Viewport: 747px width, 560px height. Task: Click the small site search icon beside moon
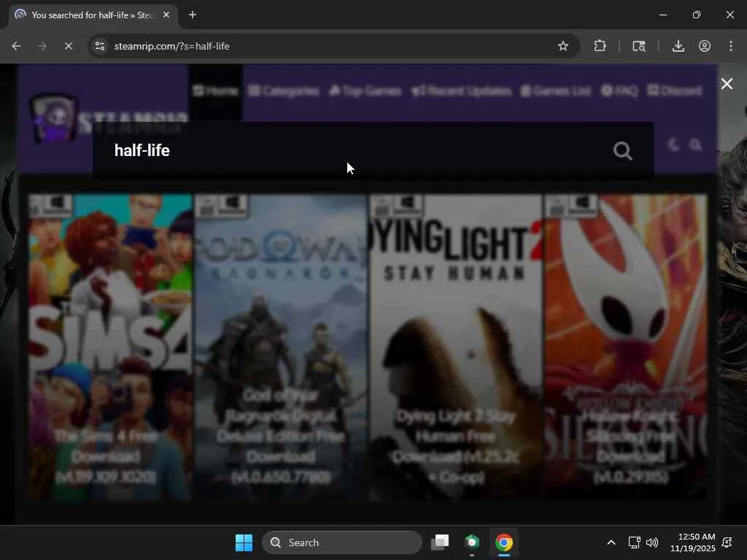pos(695,145)
